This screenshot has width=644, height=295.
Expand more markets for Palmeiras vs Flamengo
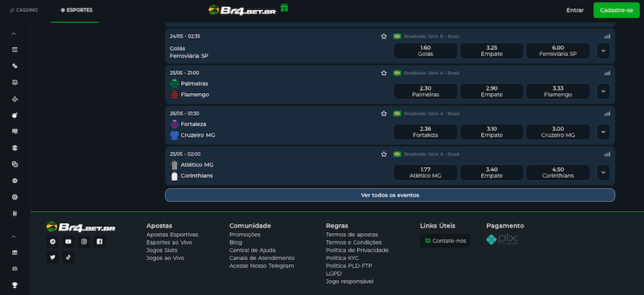point(603,92)
